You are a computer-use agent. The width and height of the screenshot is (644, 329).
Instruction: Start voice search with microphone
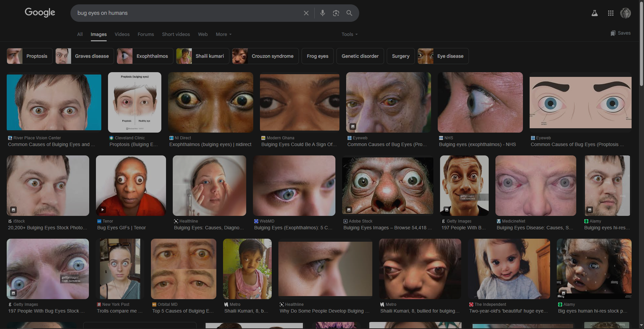pos(322,13)
